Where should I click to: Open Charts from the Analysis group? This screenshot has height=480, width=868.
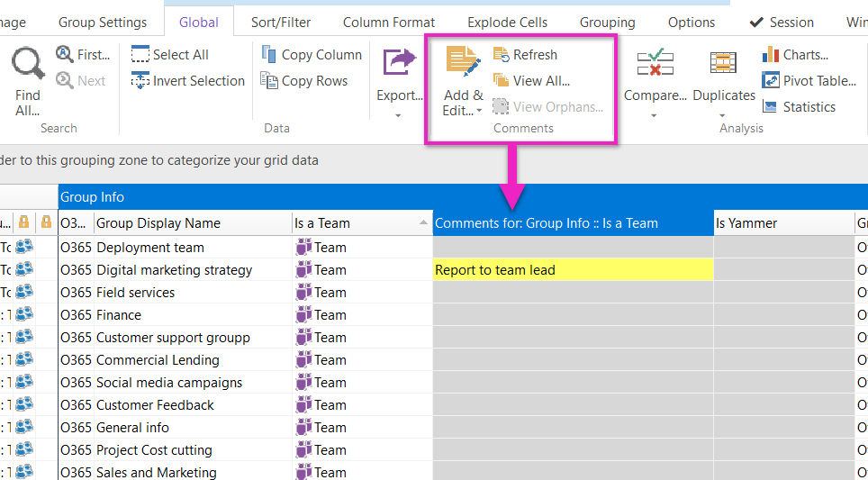795,55
